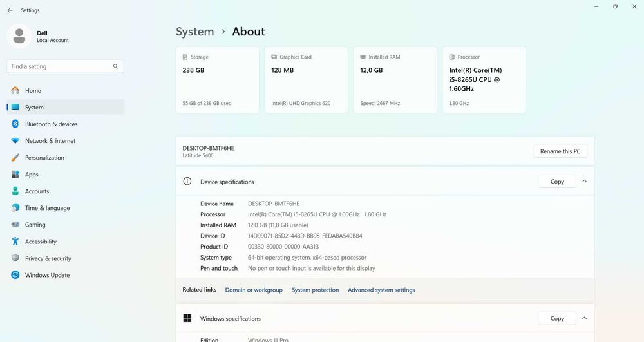
Task: Click the Bluetooth icon in sidebar
Action: (x=15, y=124)
